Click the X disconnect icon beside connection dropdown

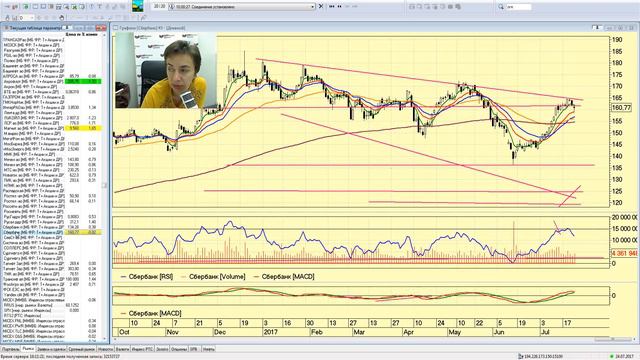(x=321, y=7)
